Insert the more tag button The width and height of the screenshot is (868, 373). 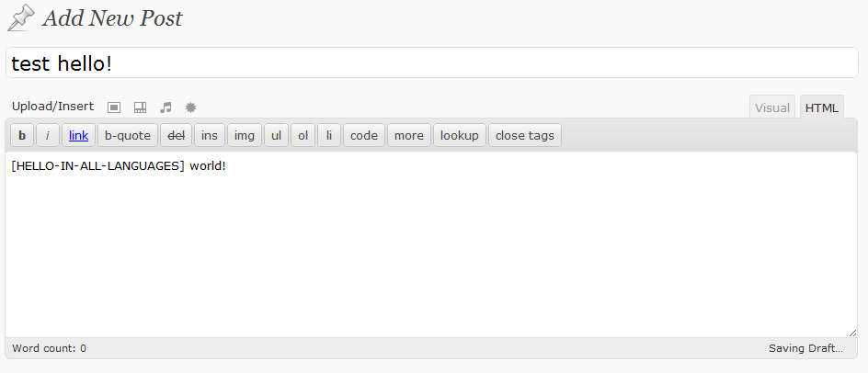(409, 136)
